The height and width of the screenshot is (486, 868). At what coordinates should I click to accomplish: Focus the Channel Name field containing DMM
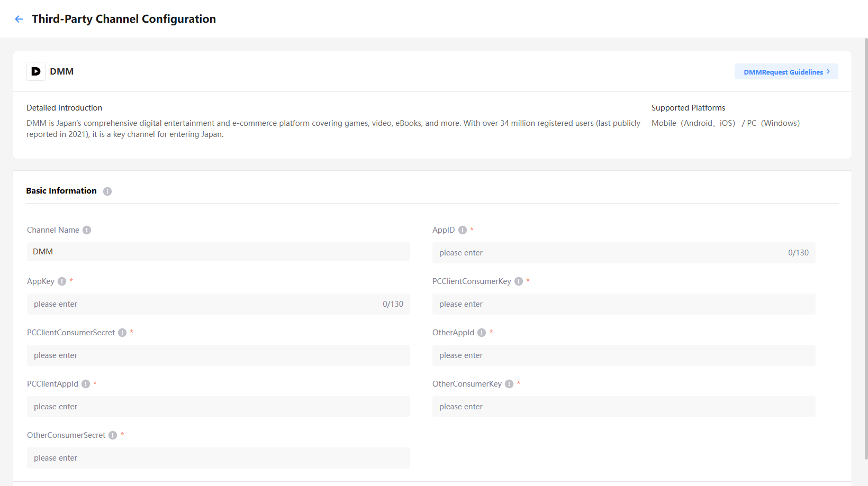tap(219, 252)
